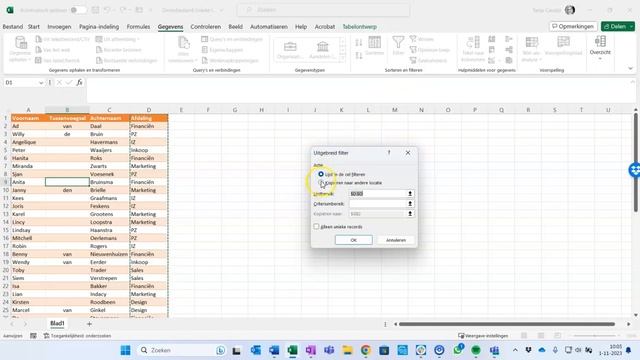Open the Formules ribbon tab
Image resolution: width=640 pixels, height=360 pixels.
point(138,27)
